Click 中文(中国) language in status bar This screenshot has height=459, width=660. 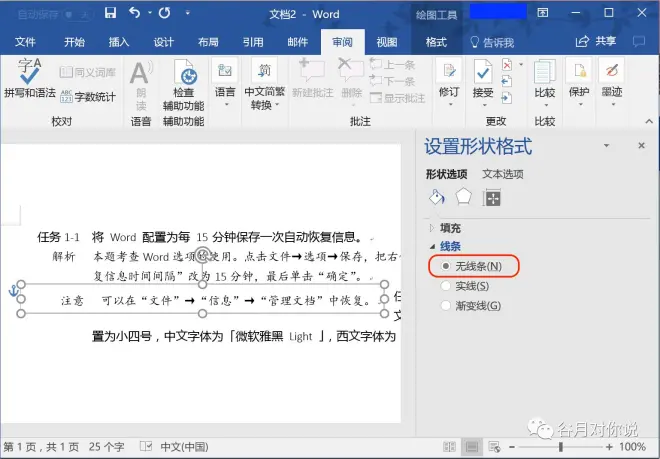(184, 447)
